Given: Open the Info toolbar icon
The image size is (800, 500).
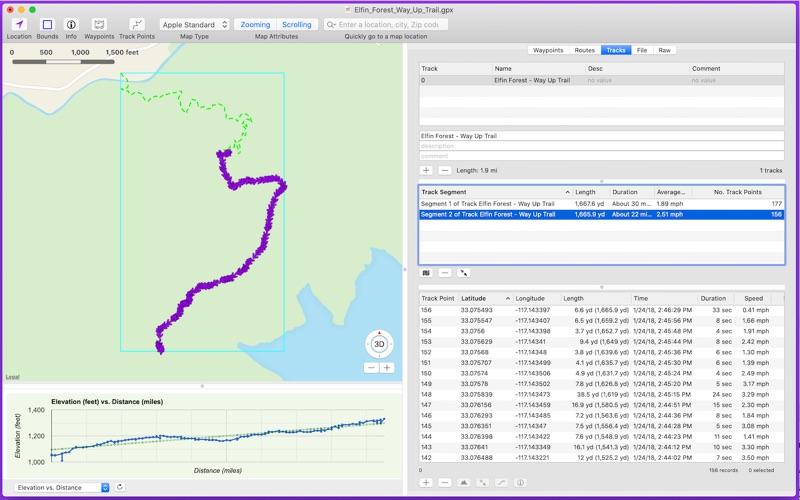Looking at the screenshot, I should click(x=71, y=24).
